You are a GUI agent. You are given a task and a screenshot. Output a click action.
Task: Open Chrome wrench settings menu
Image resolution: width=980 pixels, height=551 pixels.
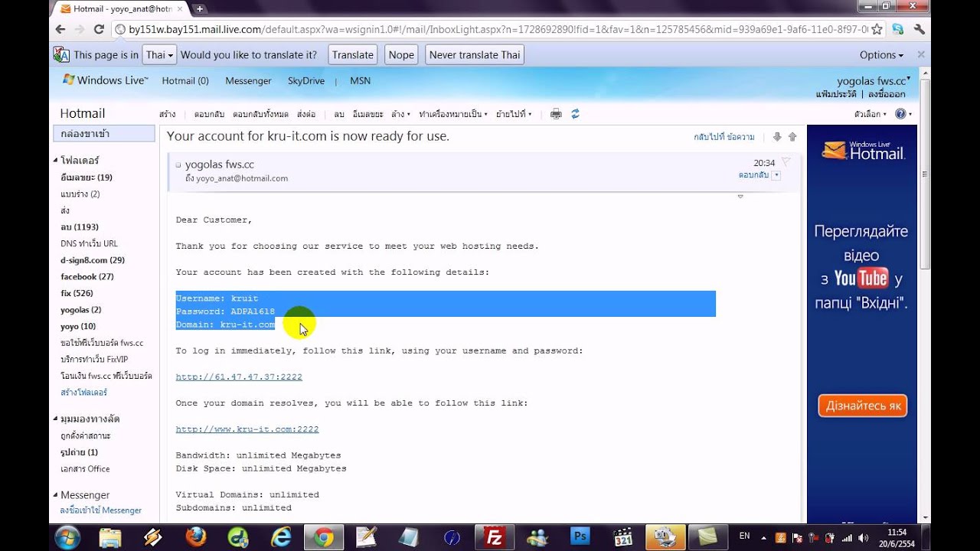pos(920,29)
